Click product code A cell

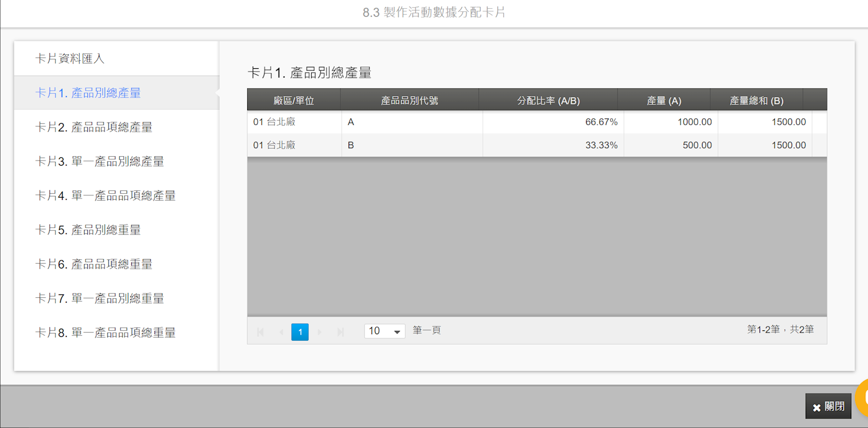pyautogui.click(x=412, y=122)
